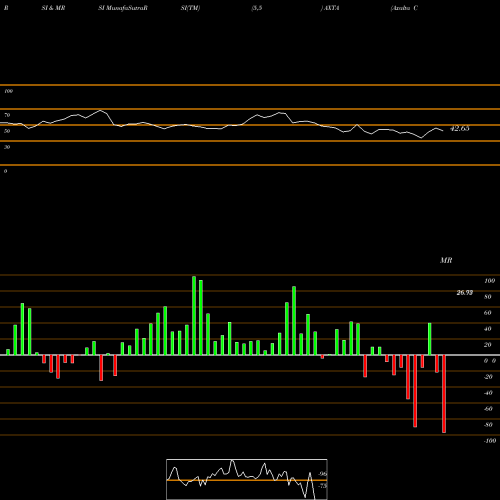Click the 100 label on the RSI panel axis
This screenshot has height=500, width=500.
8,91
